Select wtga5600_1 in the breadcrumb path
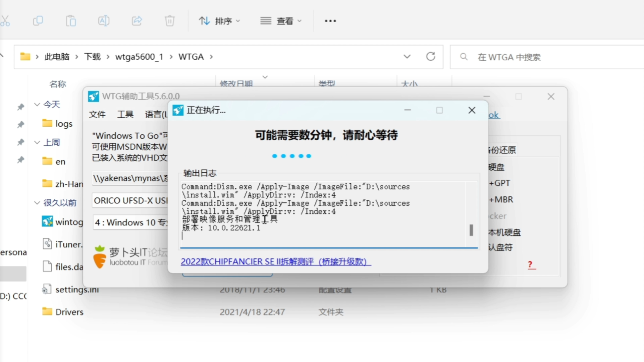This screenshot has height=362, width=644. [139, 57]
